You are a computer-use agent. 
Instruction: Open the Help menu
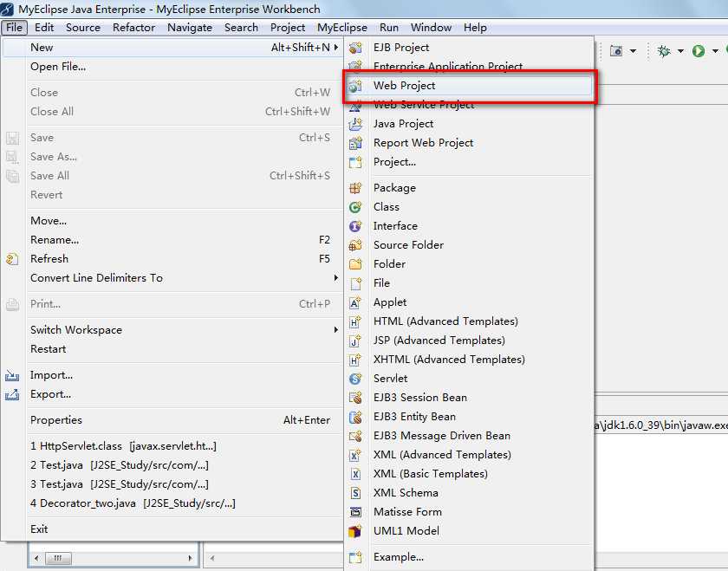click(x=475, y=28)
